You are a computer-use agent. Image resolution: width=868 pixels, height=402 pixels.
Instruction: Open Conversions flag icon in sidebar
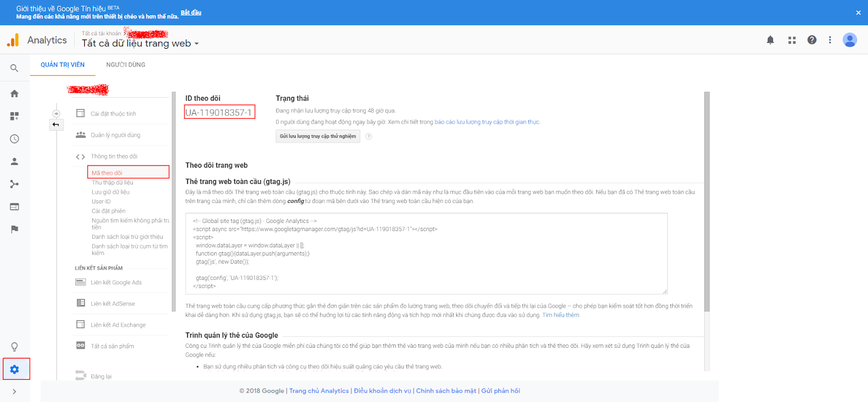click(15, 229)
